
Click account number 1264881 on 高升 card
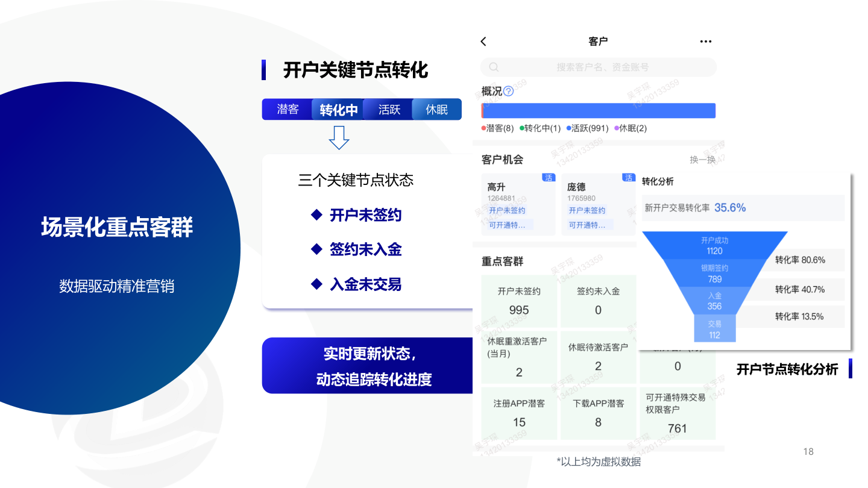click(502, 198)
